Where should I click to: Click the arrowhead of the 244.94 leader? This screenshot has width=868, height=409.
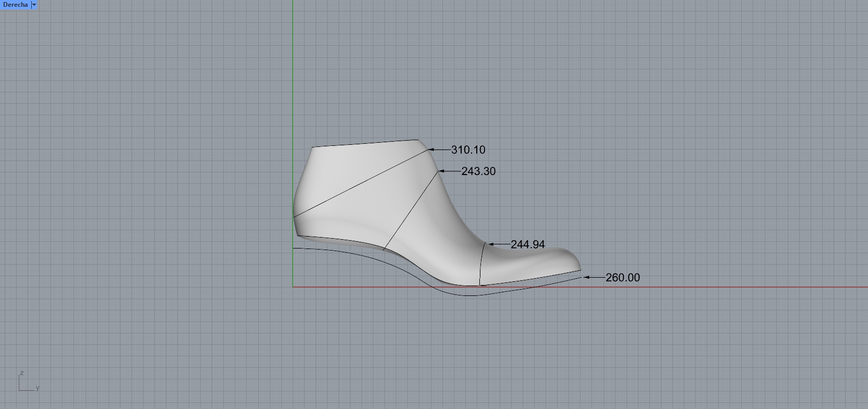pos(489,244)
